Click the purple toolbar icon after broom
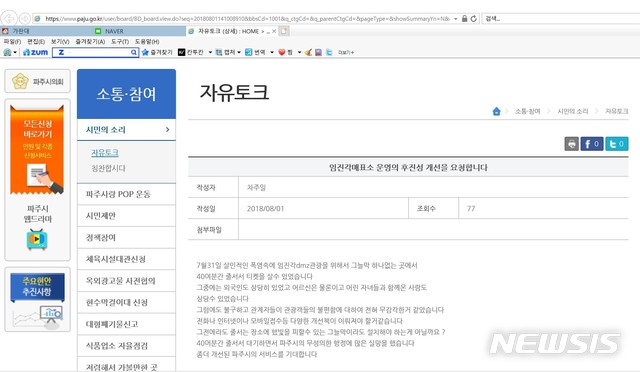Image resolution: width=640 pixels, height=372 pixels. [x=318, y=52]
